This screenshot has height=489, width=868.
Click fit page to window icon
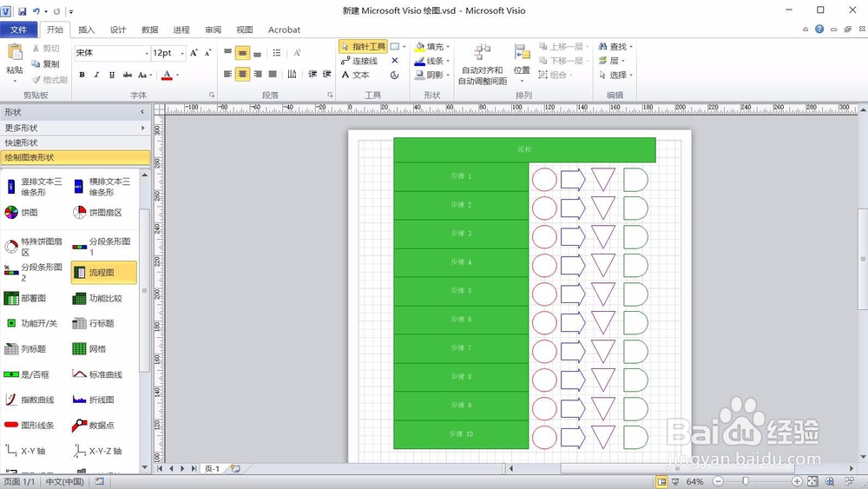click(x=812, y=482)
